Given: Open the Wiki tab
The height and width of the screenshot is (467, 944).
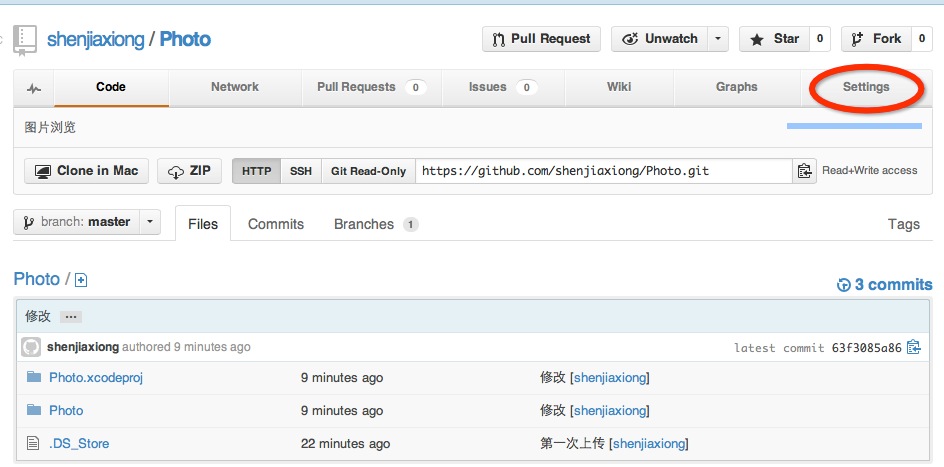Looking at the screenshot, I should 619,88.
